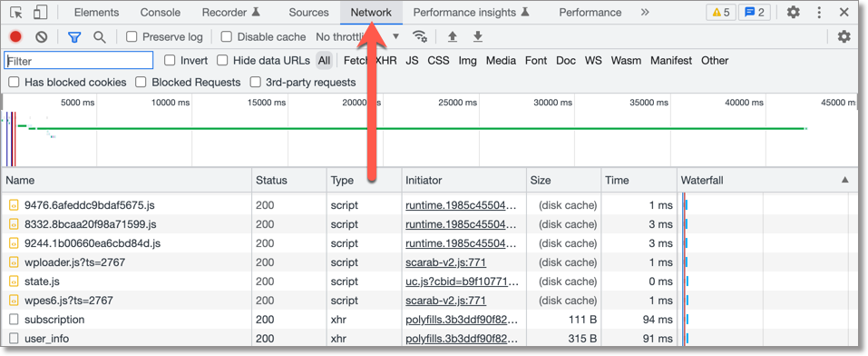Open the 5 warnings issues badge
The width and height of the screenshot is (868, 356).
tap(721, 12)
